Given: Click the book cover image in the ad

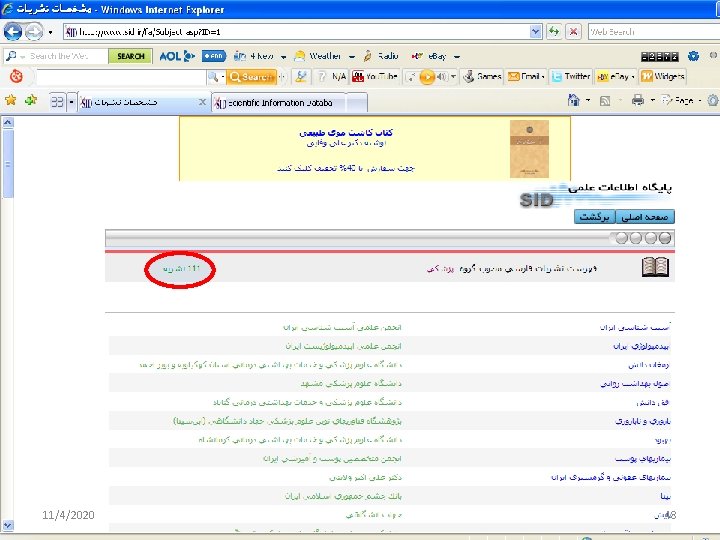Looking at the screenshot, I should pos(529,149).
